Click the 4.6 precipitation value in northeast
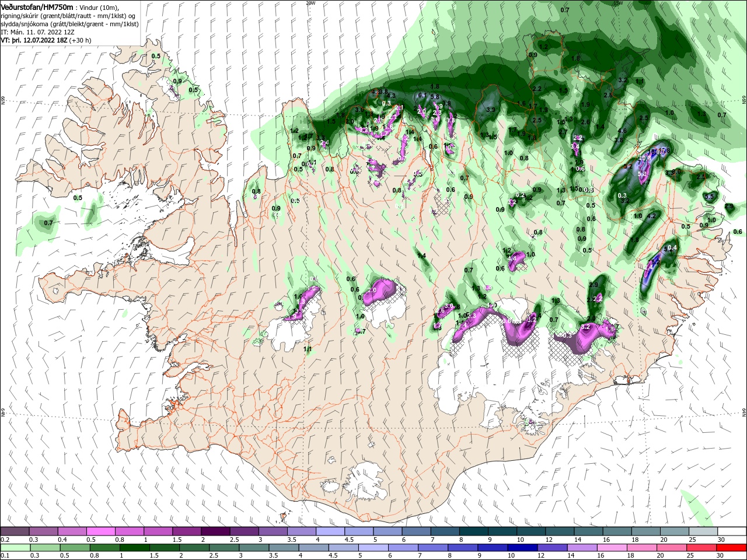 [622, 131]
